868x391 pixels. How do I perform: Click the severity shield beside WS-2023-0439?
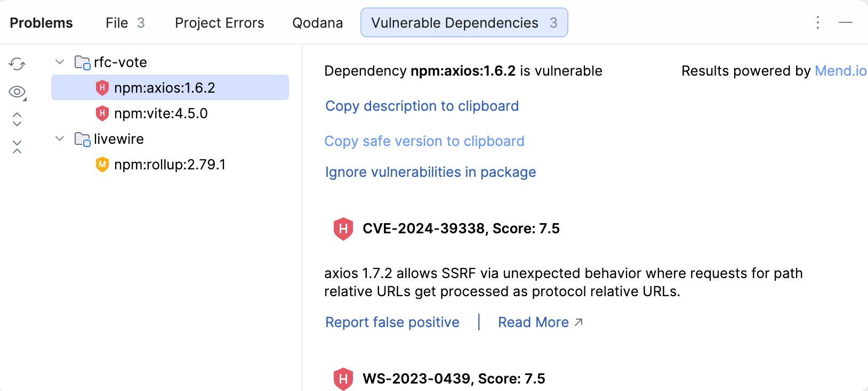tap(343, 379)
